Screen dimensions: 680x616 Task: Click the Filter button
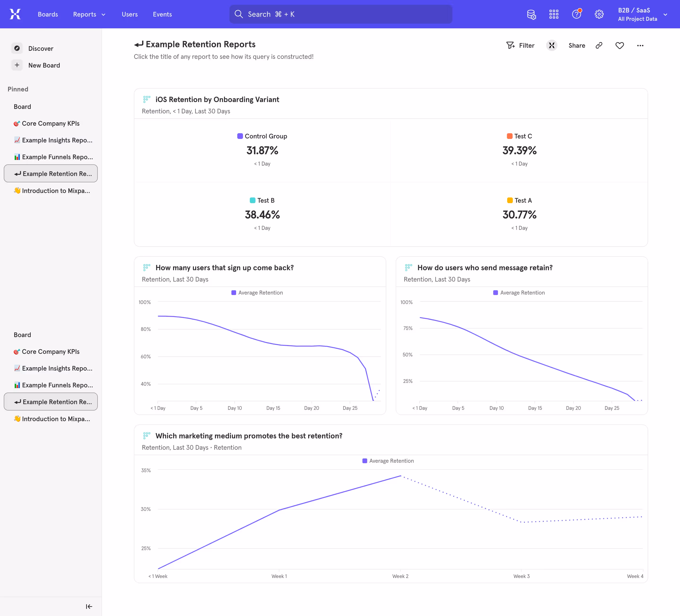[520, 45]
